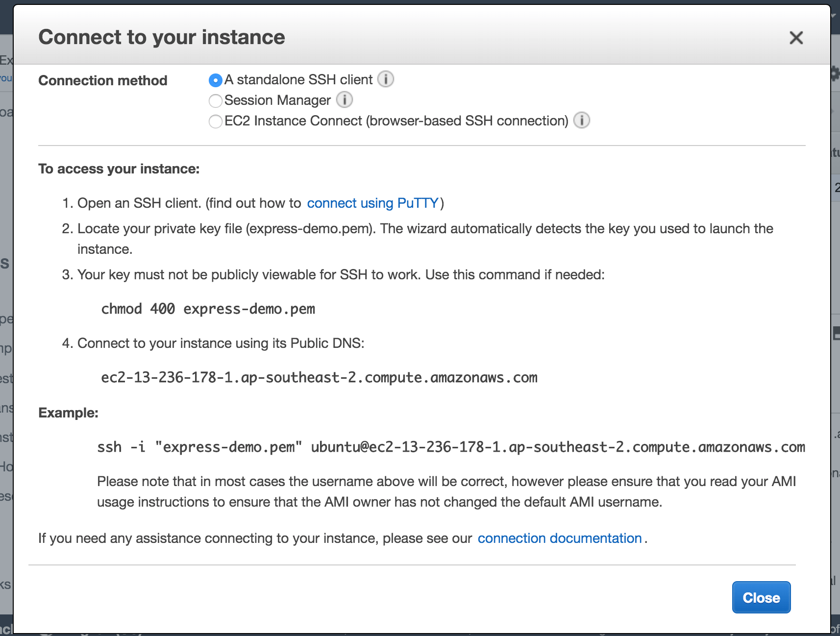Click the gear icon behind the dialog
This screenshot has height=636, width=840.
coord(835,74)
